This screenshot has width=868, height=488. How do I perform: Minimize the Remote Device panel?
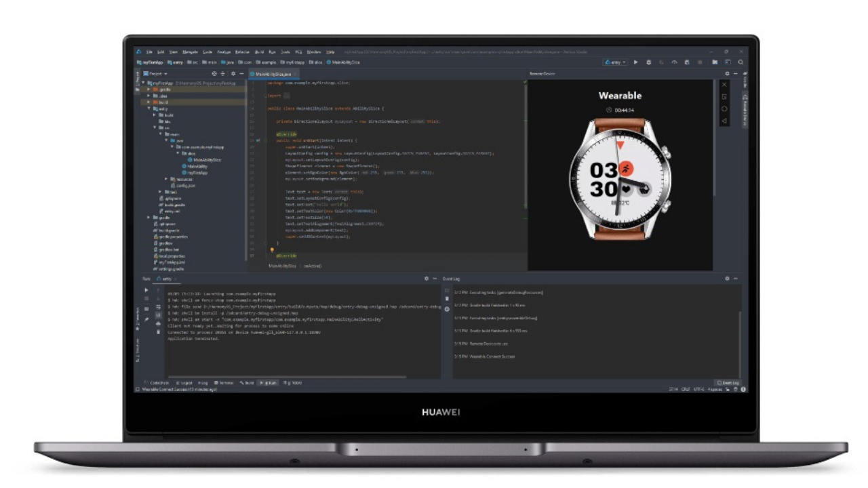(x=736, y=74)
